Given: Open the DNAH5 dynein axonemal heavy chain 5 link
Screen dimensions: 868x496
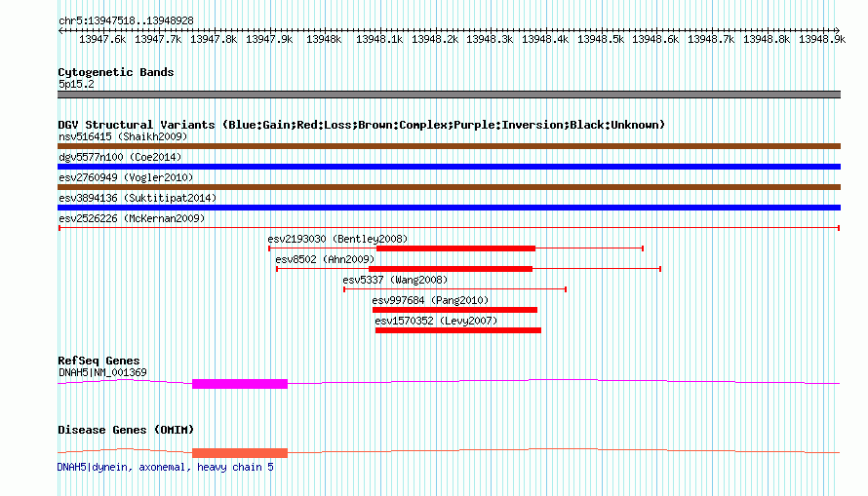Looking at the screenshot, I should tap(166, 467).
